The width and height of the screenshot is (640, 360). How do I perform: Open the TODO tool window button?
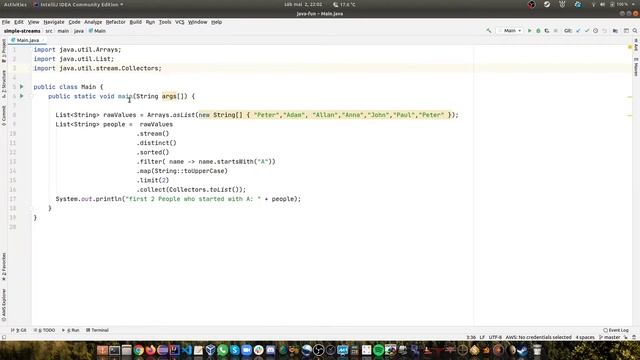pos(44,330)
